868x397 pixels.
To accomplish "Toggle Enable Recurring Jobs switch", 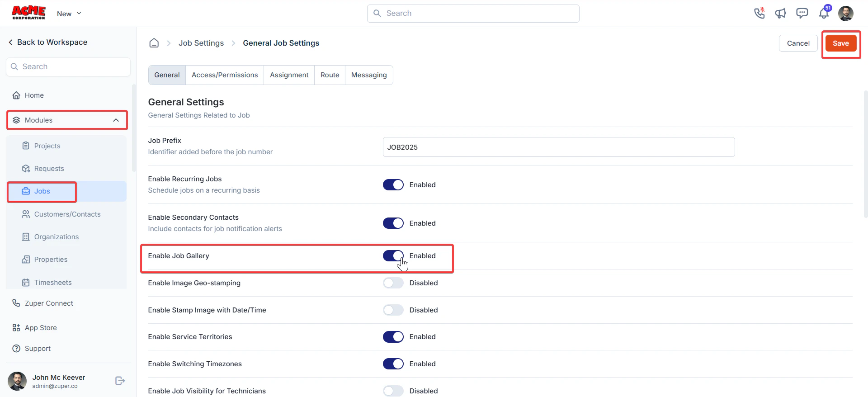I will point(393,184).
